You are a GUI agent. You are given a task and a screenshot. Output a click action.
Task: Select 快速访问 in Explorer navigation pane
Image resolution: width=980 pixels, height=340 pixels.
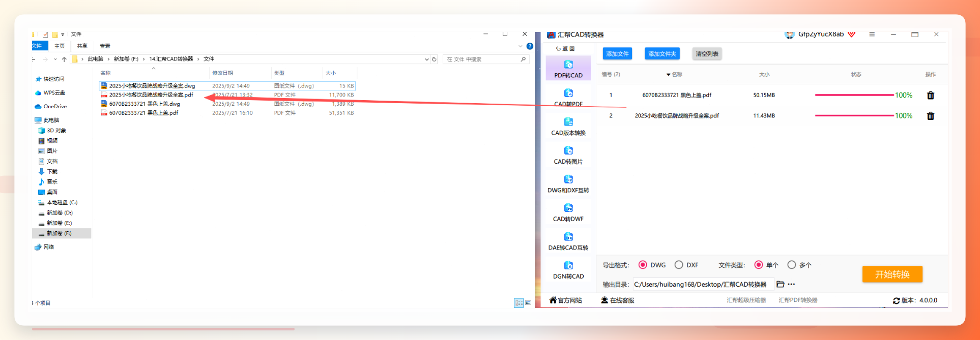click(x=50, y=79)
